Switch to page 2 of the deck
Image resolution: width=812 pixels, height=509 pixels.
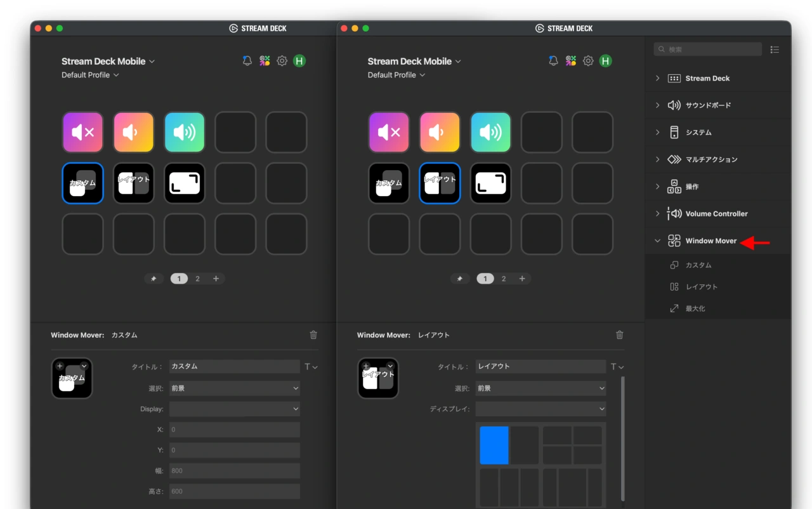coord(197,278)
